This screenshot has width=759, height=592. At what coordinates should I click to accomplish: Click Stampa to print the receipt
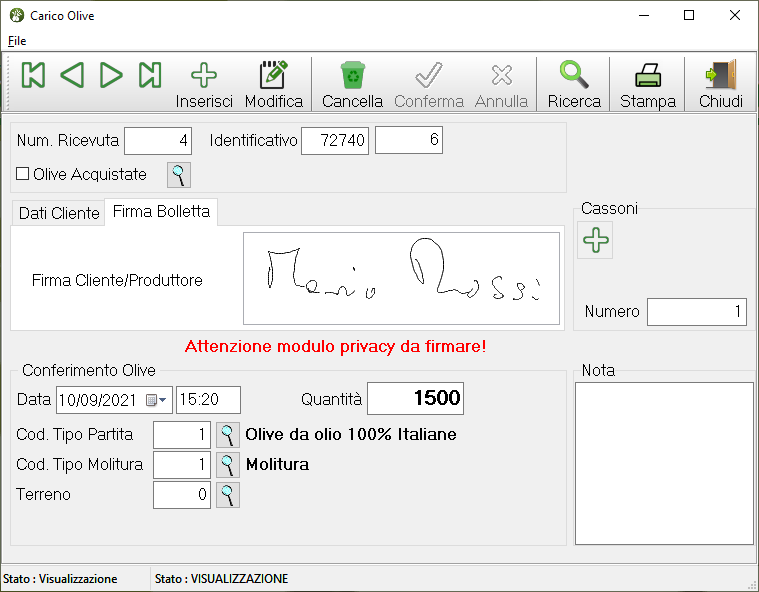click(648, 85)
